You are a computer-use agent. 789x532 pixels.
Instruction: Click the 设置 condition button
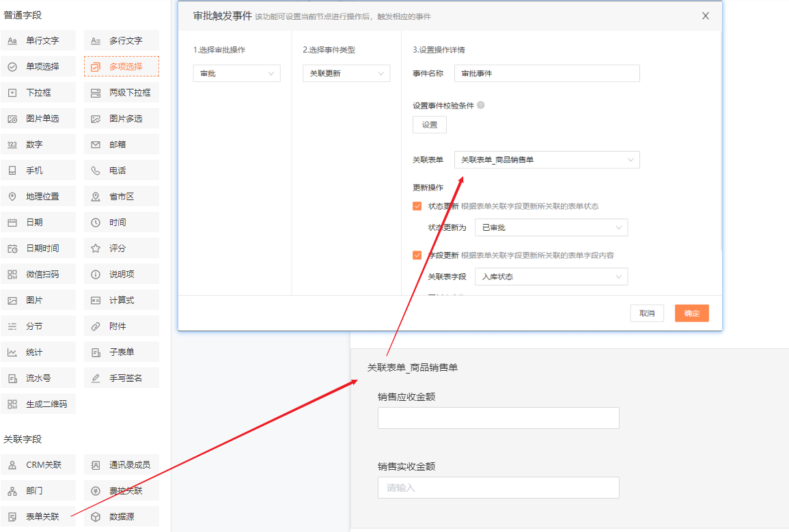point(429,125)
